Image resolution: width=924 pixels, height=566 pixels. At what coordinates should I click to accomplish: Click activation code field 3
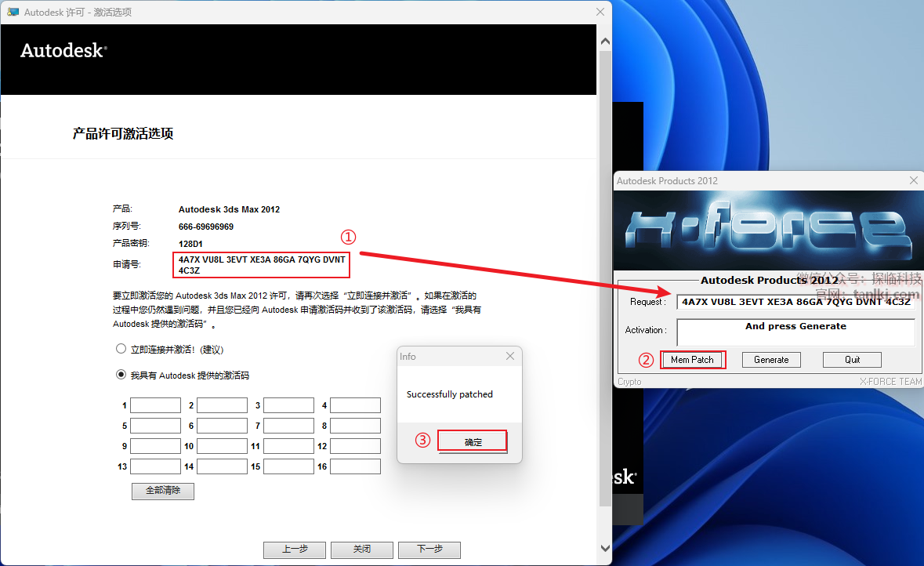[288, 405]
